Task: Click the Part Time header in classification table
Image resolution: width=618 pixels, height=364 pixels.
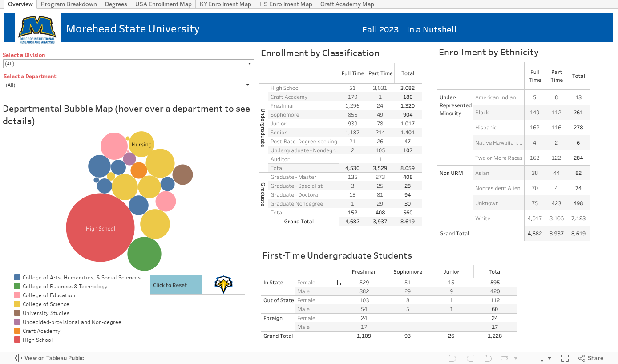Action: click(x=380, y=73)
